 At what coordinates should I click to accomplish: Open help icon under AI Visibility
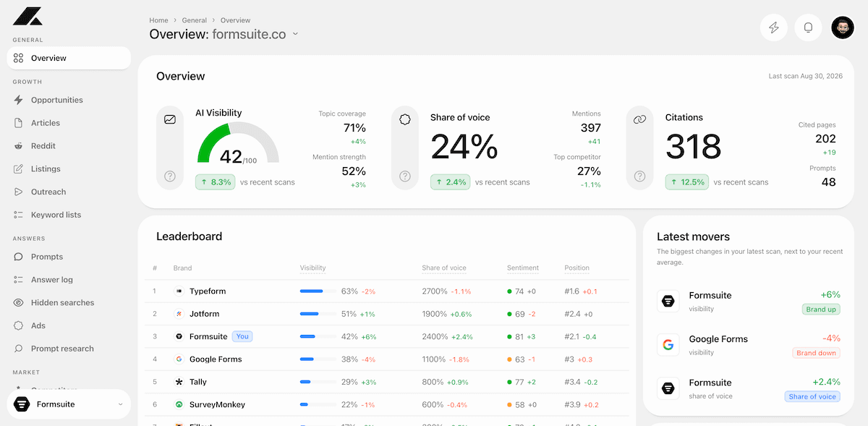tap(170, 176)
